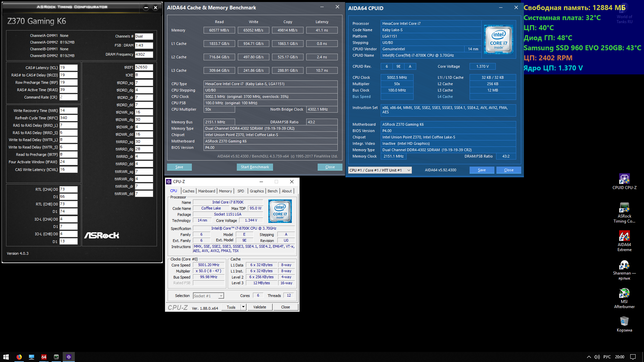Expand the CPU core selection dropdown in CPUID
Screen dimensions: 644x362
[x=409, y=170]
